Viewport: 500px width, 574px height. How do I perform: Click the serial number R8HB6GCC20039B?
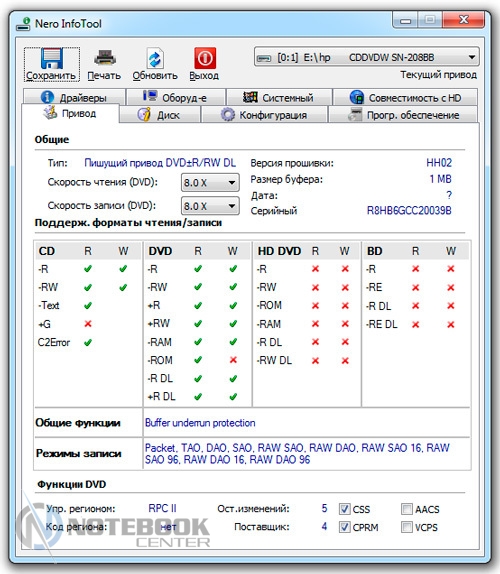click(409, 210)
